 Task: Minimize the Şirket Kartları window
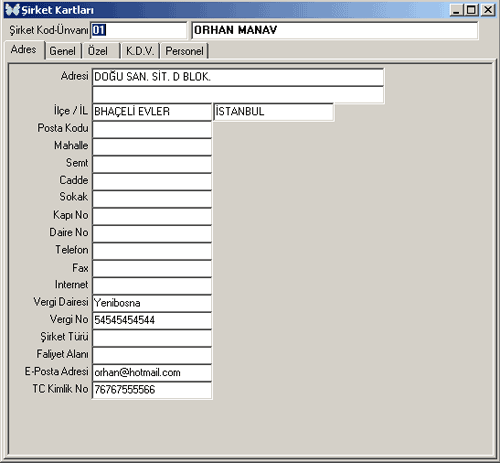(x=457, y=10)
